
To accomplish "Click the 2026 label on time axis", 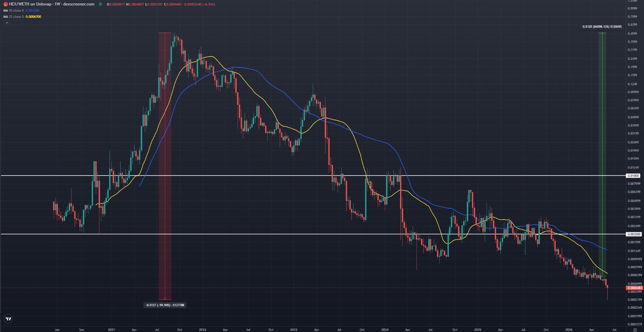I will 568,330.
